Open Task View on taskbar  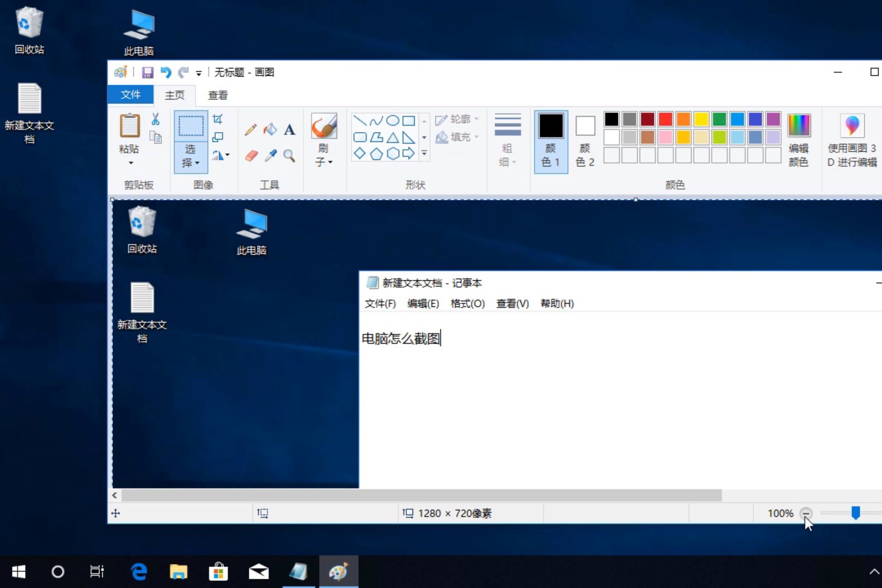97,572
